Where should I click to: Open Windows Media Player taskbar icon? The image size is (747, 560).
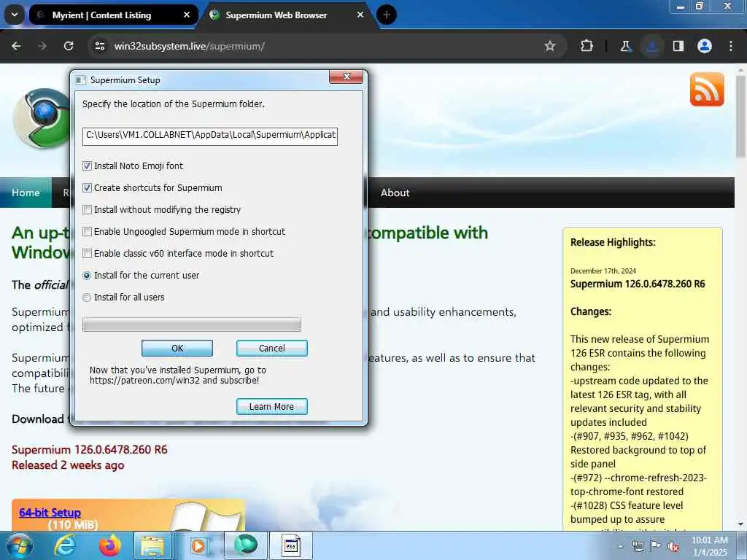click(198, 545)
